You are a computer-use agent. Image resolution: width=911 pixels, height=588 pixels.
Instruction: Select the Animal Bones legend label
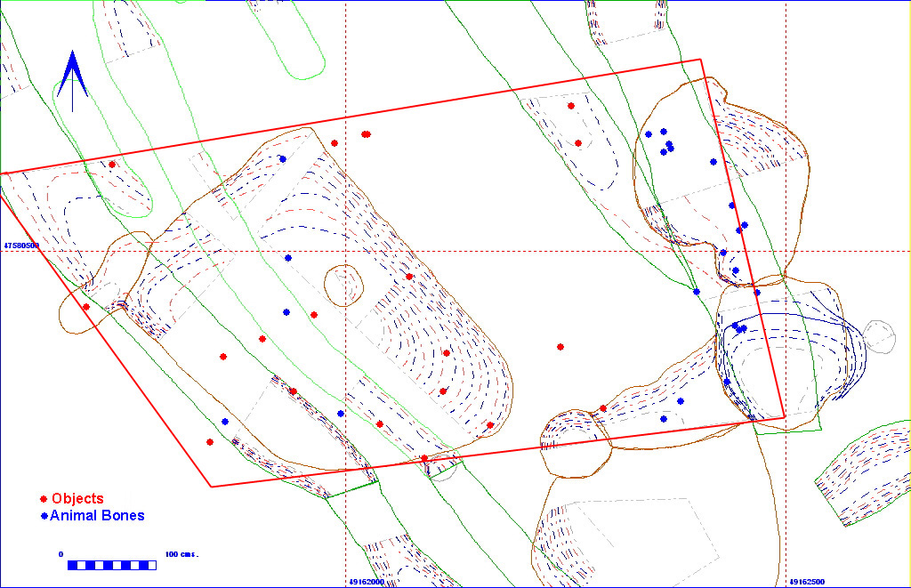(x=97, y=516)
